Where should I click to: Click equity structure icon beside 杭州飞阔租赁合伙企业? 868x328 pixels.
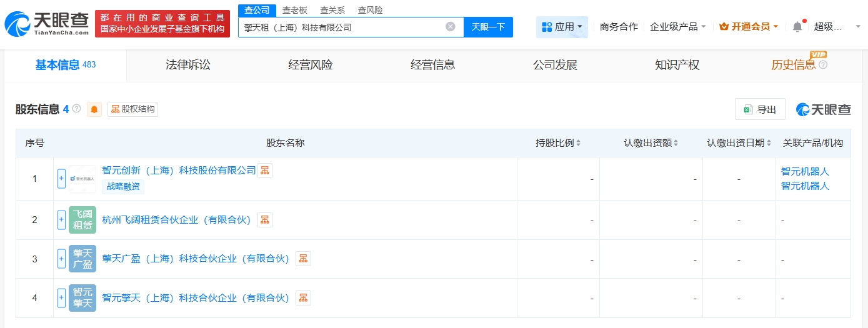265,220
